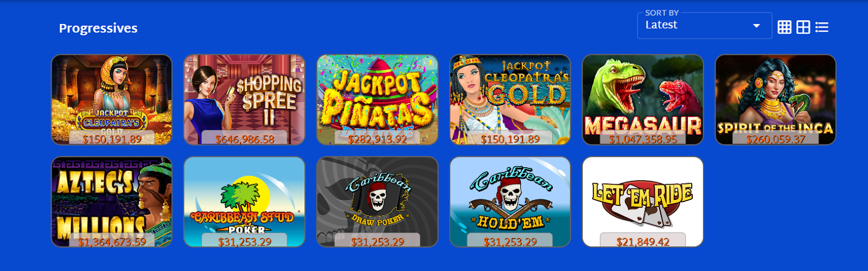This screenshot has height=271, width=868.
Task: Switch to large grid view icon
Action: (803, 27)
